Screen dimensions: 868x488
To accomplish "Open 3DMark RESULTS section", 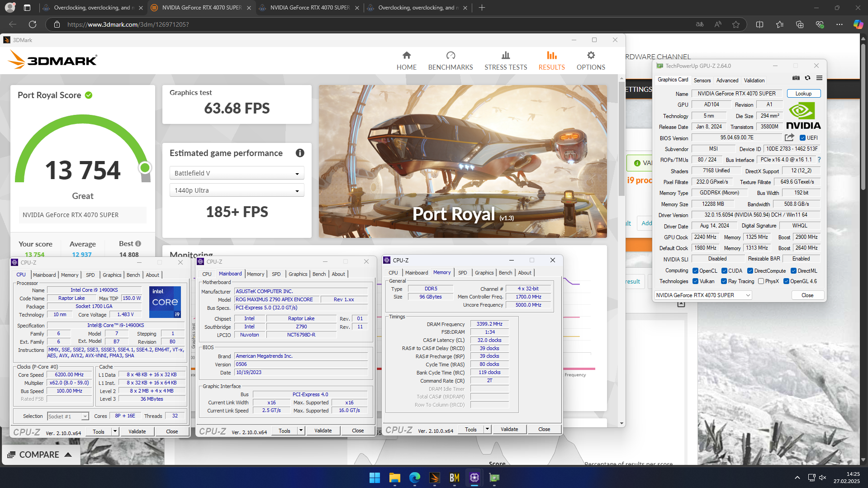I will click(x=551, y=61).
